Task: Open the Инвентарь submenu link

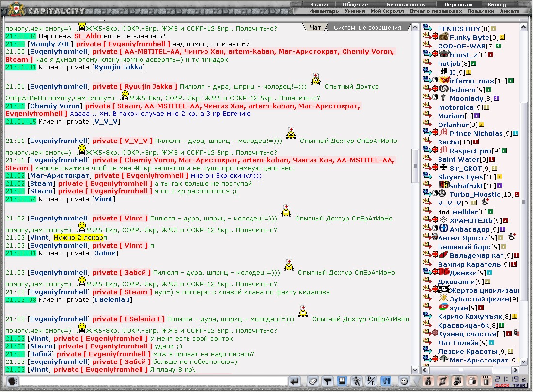Action: 324,11
